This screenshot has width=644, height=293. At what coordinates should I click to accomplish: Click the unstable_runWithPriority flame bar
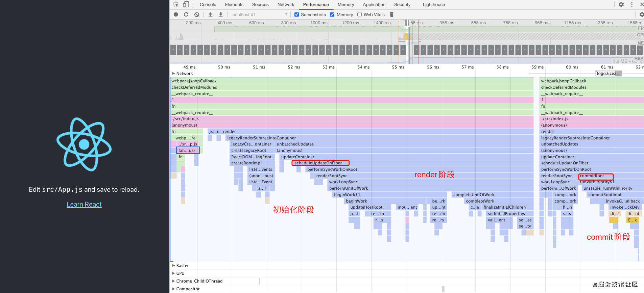[x=612, y=188]
